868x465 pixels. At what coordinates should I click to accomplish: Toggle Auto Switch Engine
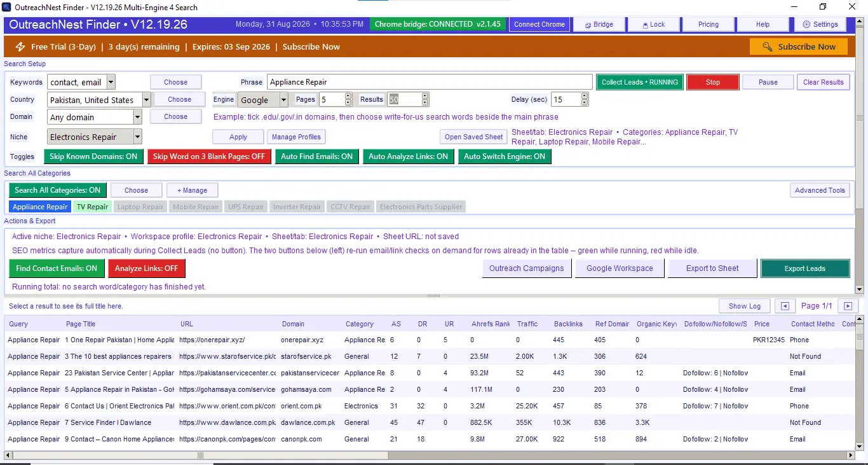click(505, 156)
